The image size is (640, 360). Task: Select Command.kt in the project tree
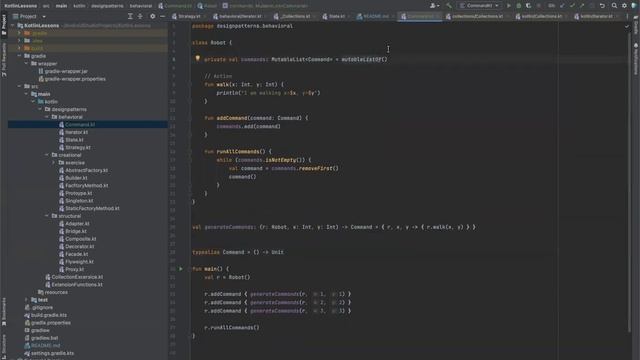pyautogui.click(x=80, y=124)
